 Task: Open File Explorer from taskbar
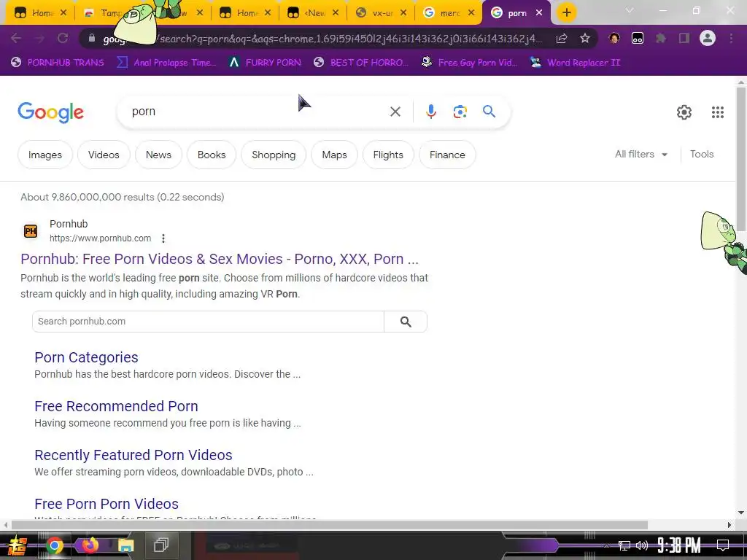pyautogui.click(x=125, y=545)
